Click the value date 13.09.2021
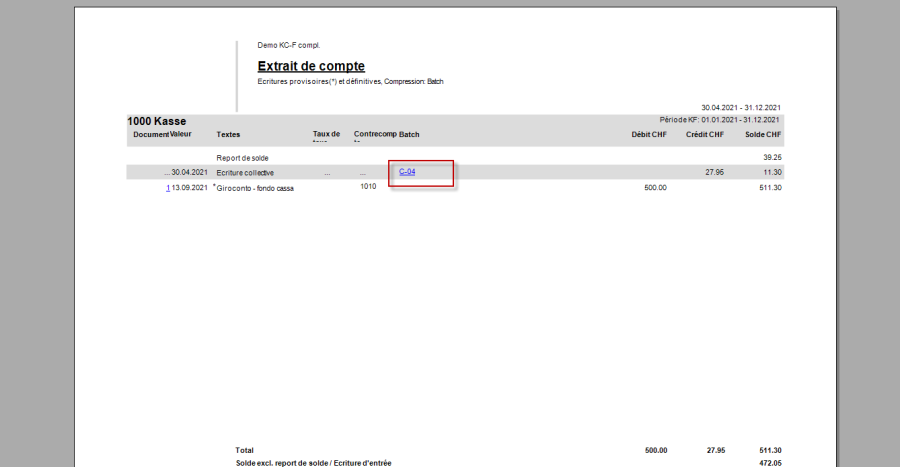The width and height of the screenshot is (900, 467). (x=189, y=188)
